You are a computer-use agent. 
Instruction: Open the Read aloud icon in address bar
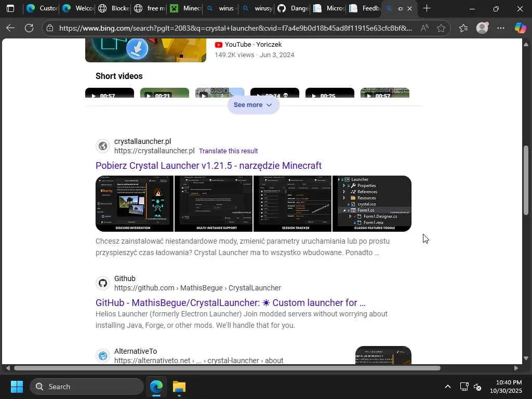tap(424, 28)
